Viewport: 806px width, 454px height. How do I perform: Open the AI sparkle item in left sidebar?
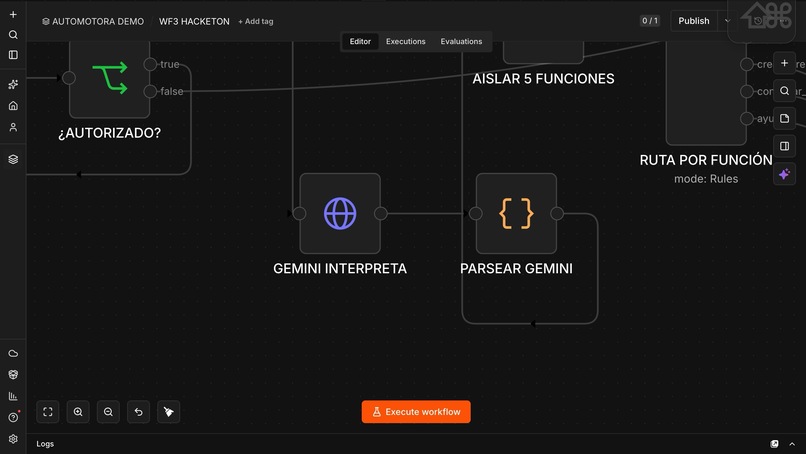tap(13, 84)
